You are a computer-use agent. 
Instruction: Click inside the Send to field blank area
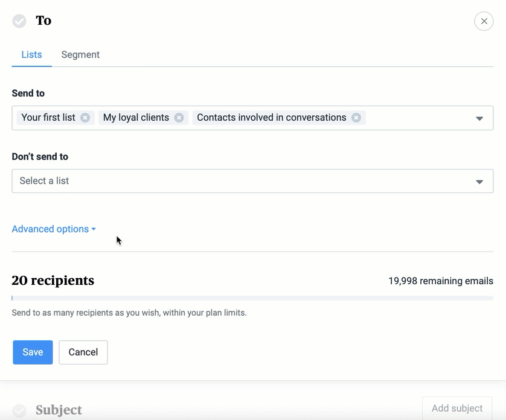417,118
